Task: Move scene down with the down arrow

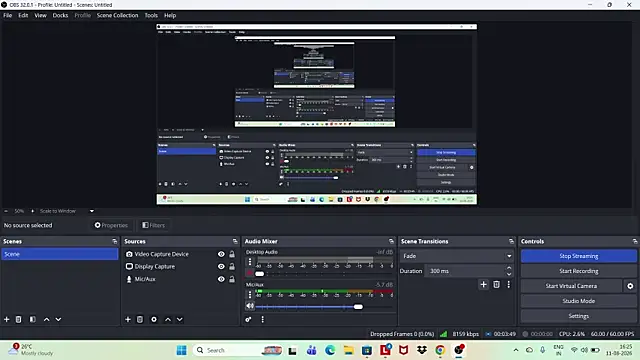Action: pyautogui.click(x=58, y=319)
